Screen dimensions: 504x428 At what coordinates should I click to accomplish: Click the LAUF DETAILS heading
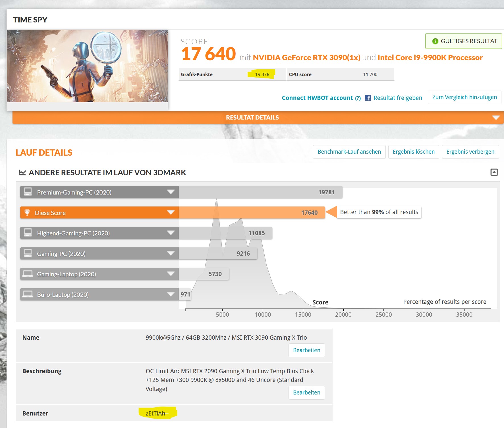44,153
